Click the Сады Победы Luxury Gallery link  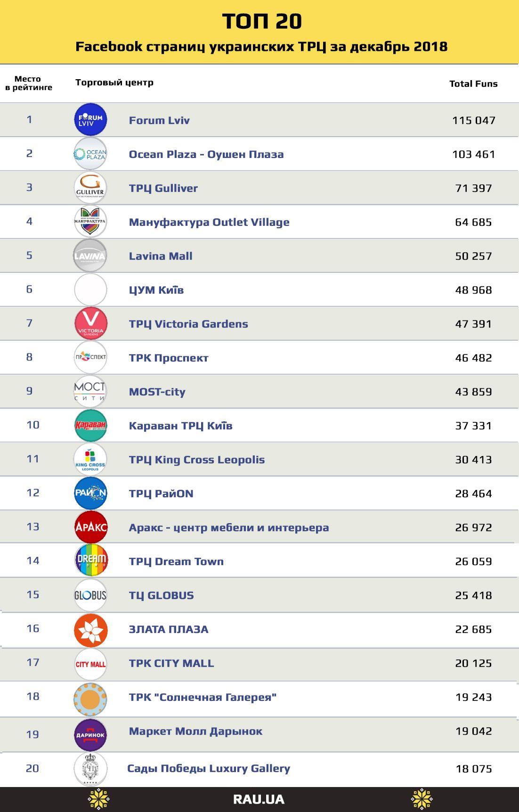[209, 768]
